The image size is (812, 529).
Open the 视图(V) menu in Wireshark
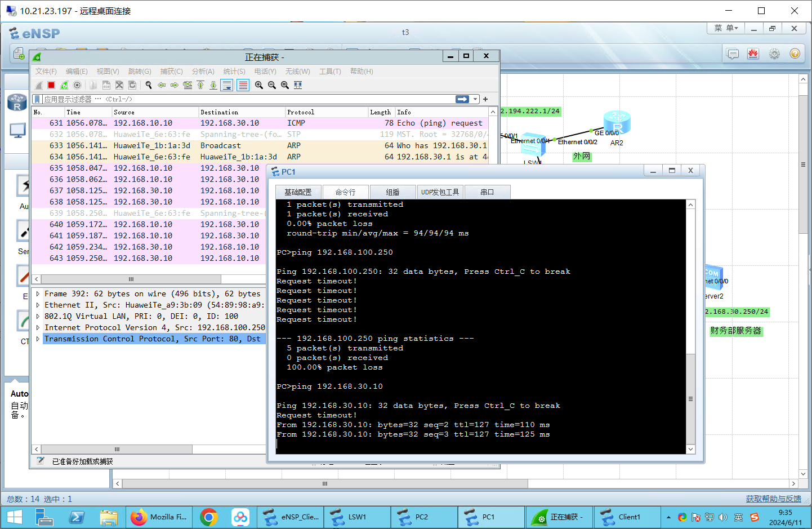coord(108,72)
